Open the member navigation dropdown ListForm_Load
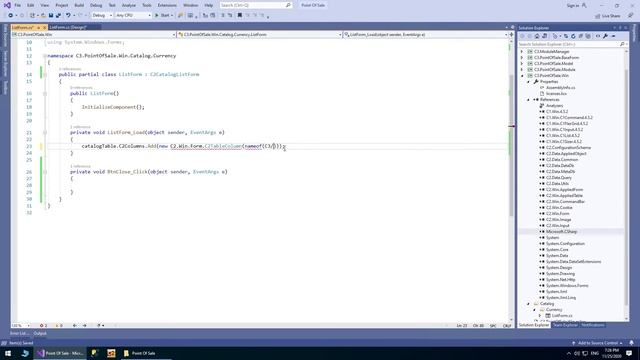 pos(426,35)
